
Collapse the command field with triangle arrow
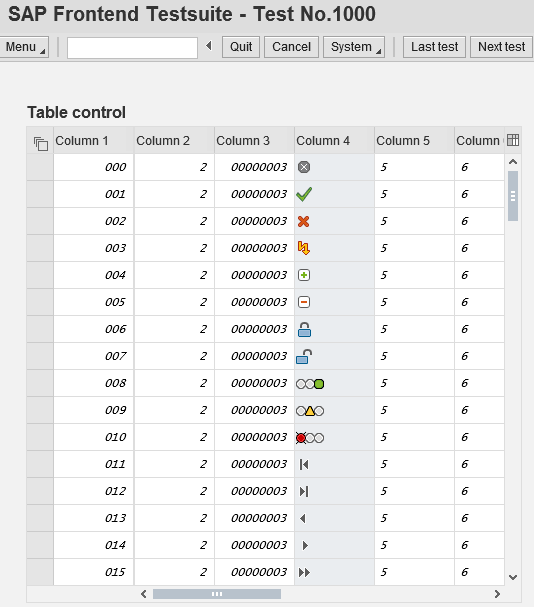209,46
